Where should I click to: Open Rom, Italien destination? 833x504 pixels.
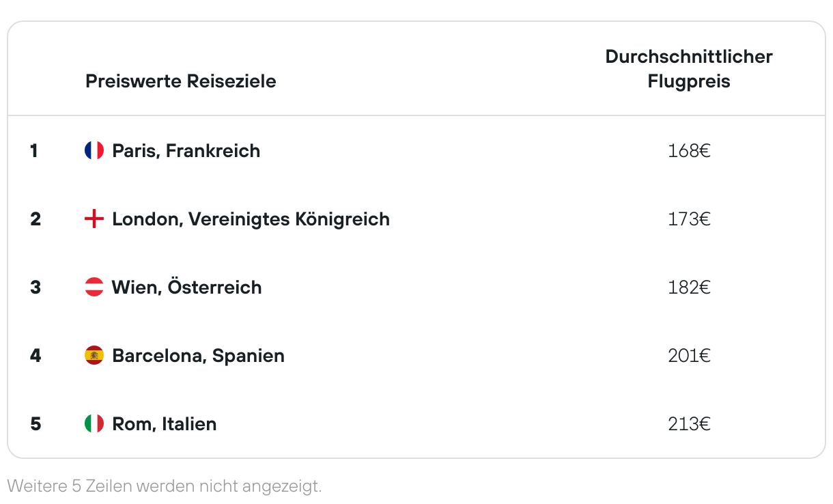(165, 423)
